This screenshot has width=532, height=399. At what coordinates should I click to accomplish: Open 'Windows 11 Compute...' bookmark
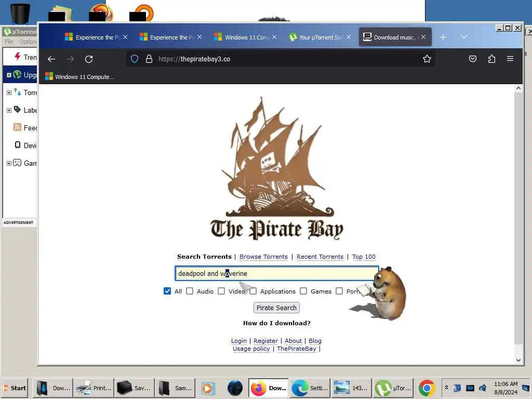pos(79,77)
